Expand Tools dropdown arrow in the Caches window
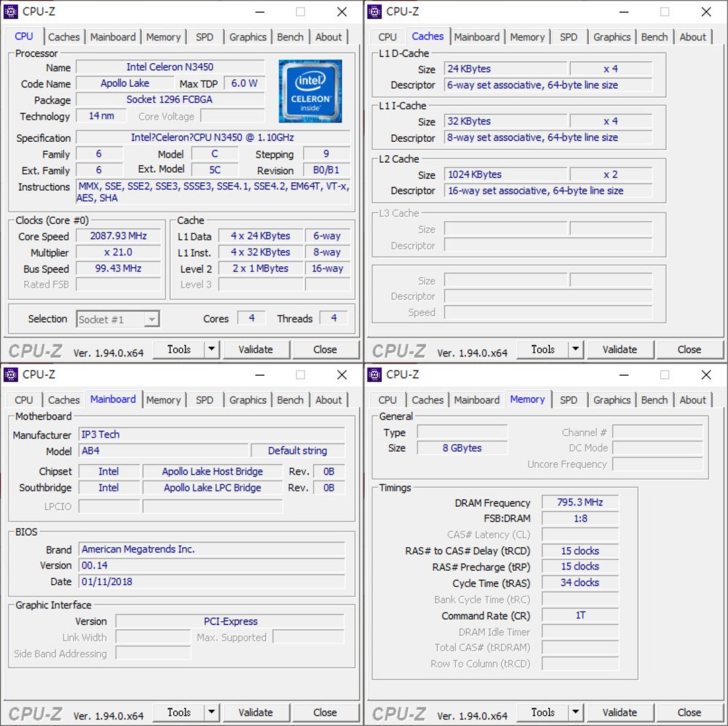The image size is (728, 726). [x=575, y=350]
